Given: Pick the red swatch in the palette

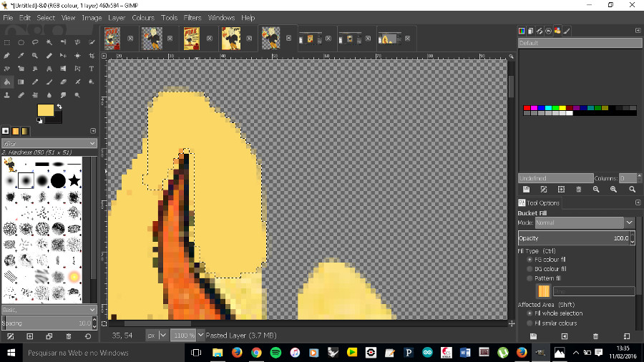Looking at the screenshot, I should [527, 108].
